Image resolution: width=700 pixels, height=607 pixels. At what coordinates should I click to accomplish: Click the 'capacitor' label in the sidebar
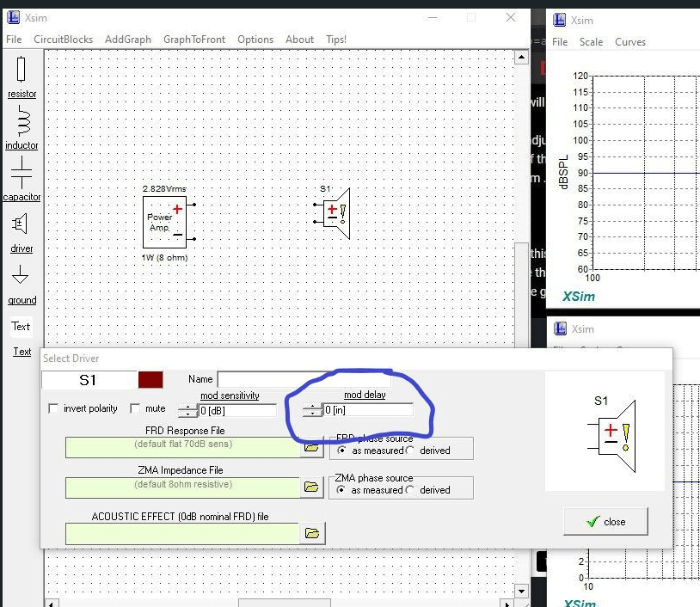pyautogui.click(x=21, y=197)
